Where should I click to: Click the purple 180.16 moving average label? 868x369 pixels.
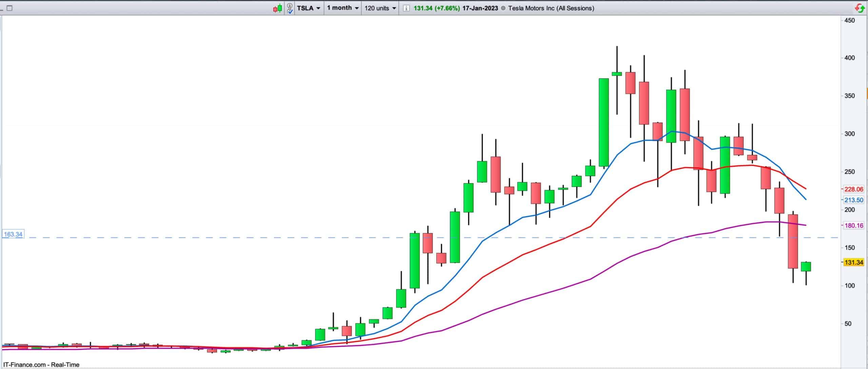pyautogui.click(x=853, y=225)
